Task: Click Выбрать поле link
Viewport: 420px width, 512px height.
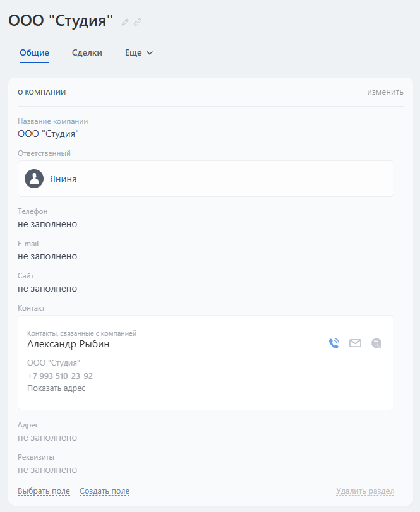Action: 44,491
